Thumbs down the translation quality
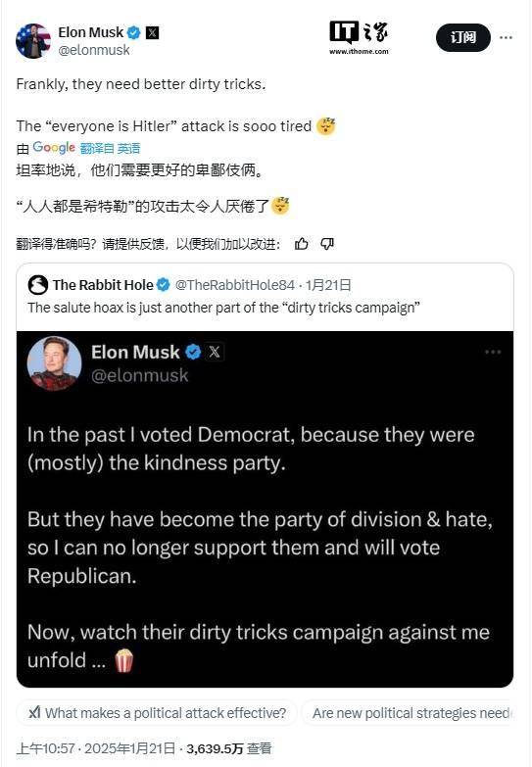 click(327, 244)
